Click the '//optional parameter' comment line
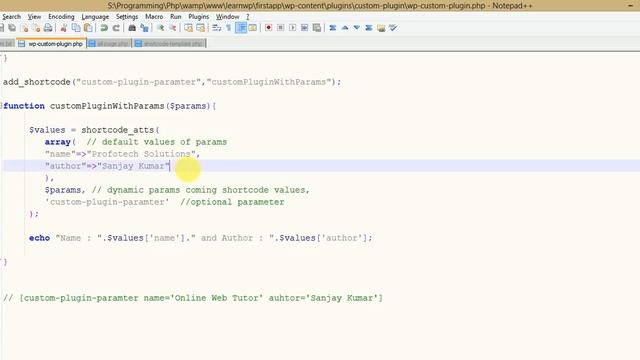The image size is (640, 360). (164, 202)
